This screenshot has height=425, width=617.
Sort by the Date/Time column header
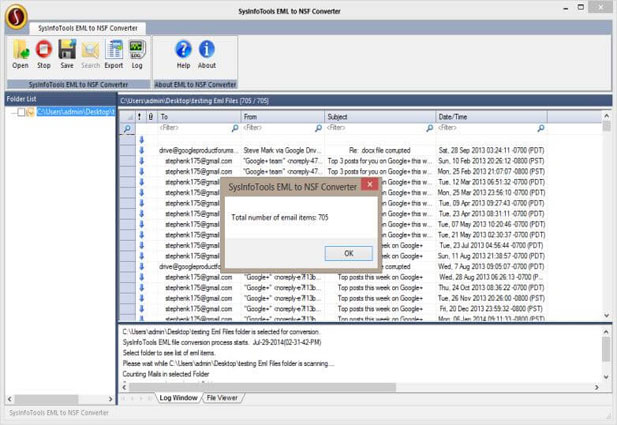point(491,117)
